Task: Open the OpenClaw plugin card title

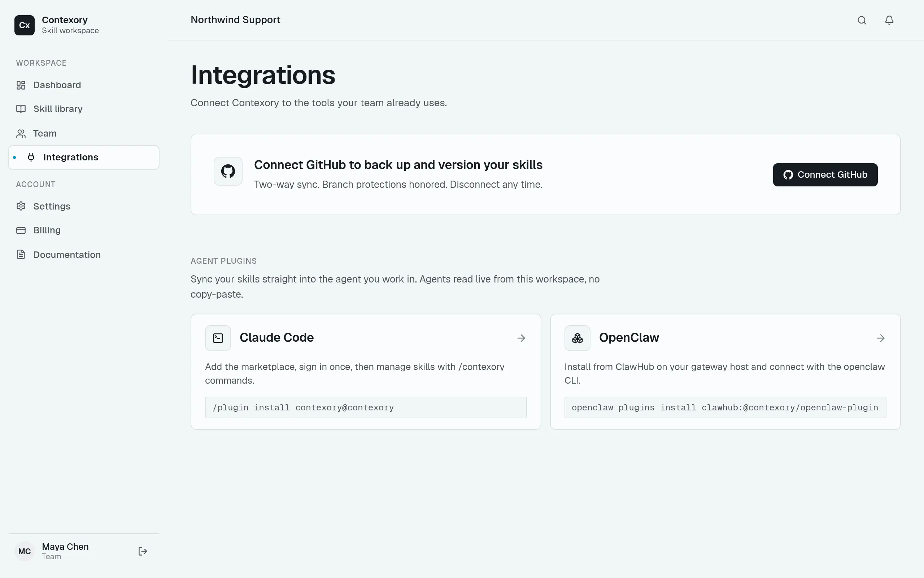Action: click(629, 337)
